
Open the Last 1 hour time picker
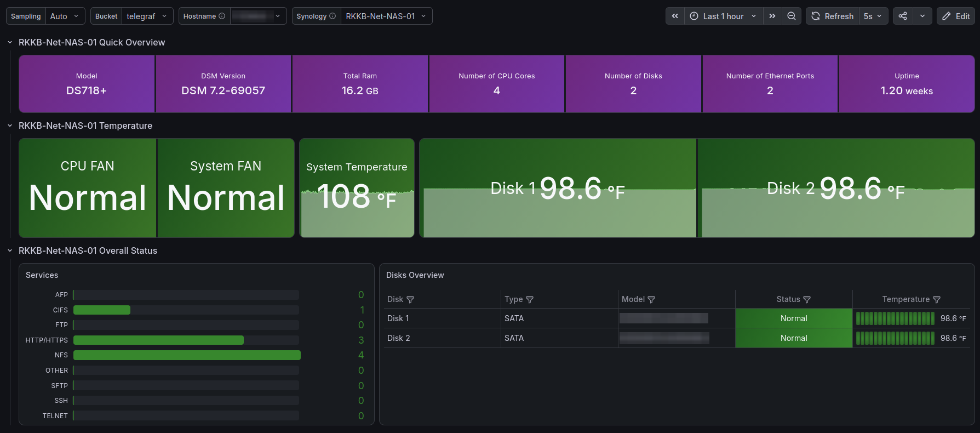point(723,16)
